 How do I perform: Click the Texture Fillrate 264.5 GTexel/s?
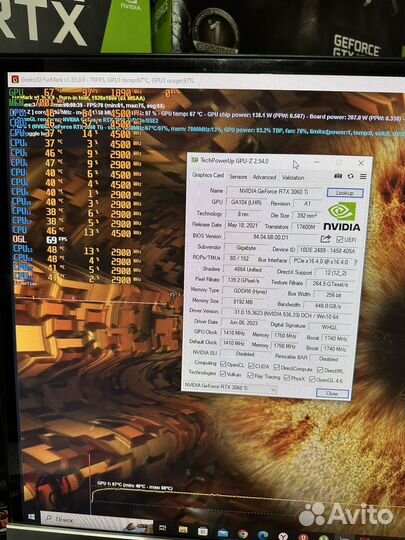coord(330,284)
